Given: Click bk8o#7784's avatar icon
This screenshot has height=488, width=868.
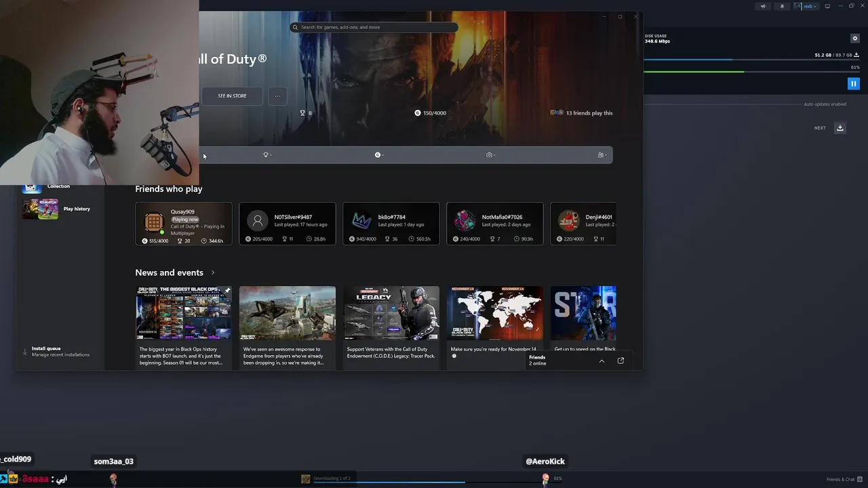Looking at the screenshot, I should [x=361, y=220].
